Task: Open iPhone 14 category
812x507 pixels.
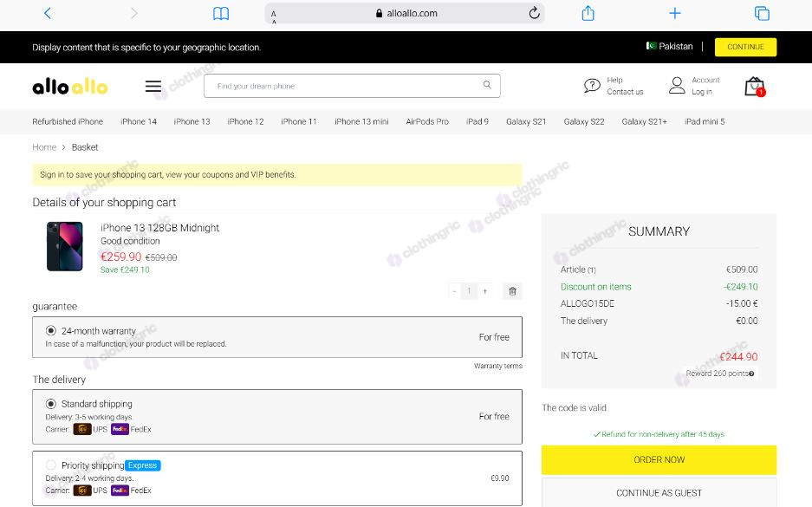Action: pos(139,121)
